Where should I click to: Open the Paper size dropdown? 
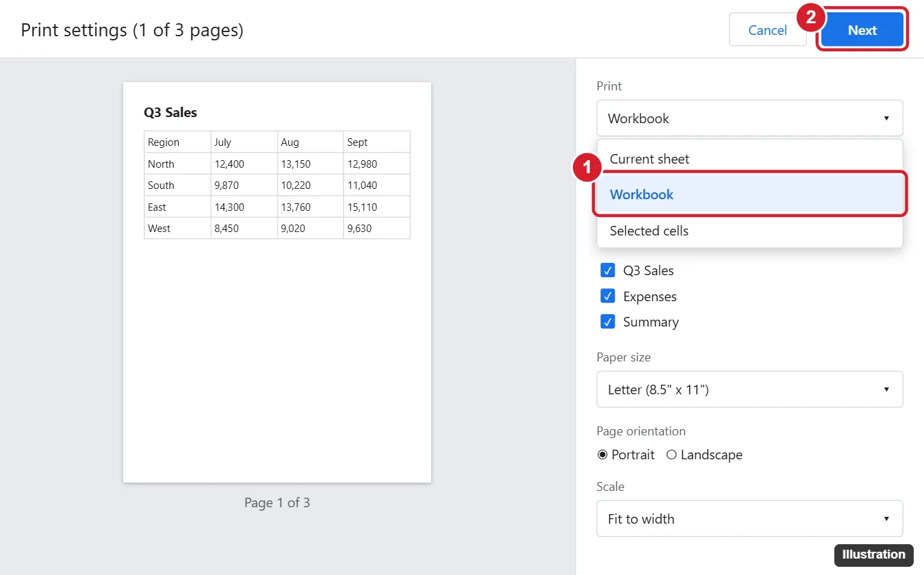[x=749, y=389]
